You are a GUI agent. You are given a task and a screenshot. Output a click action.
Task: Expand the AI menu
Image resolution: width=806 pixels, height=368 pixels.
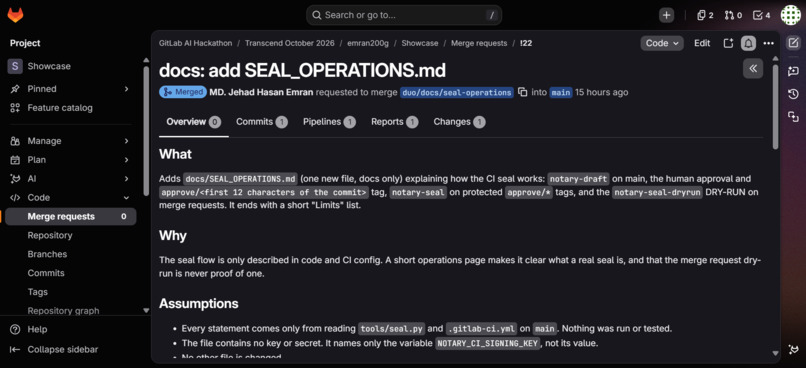point(126,179)
